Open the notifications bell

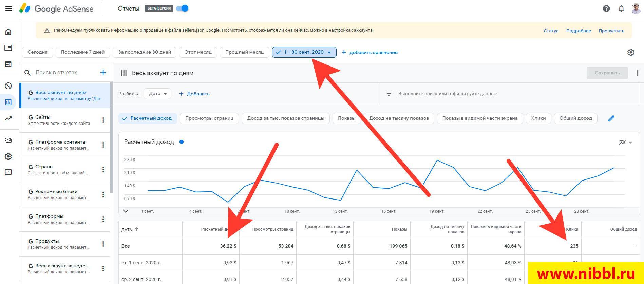point(621,9)
